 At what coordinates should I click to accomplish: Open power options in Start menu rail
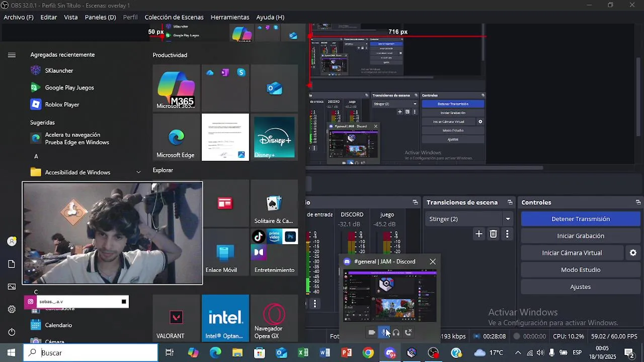coord(12,332)
